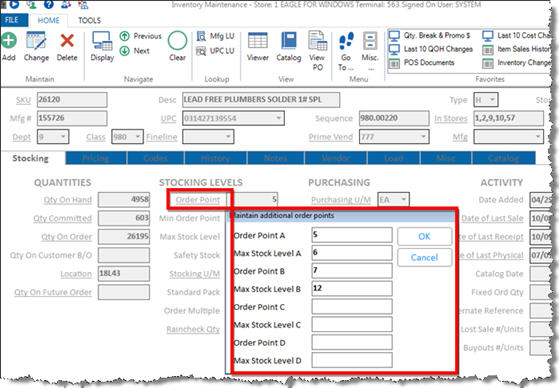Expand the UPC dropdown
The width and height of the screenshot is (559, 388).
278,118
